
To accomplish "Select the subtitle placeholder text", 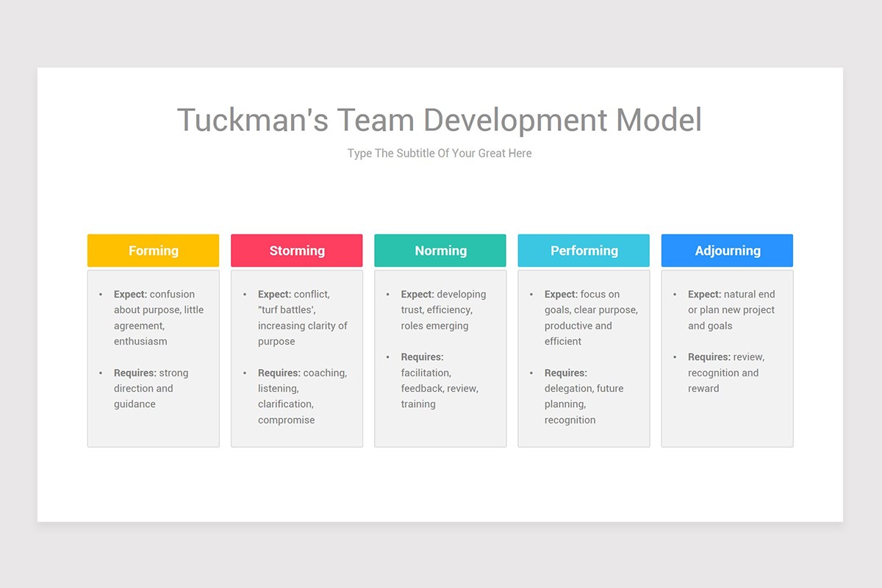I will coord(440,153).
